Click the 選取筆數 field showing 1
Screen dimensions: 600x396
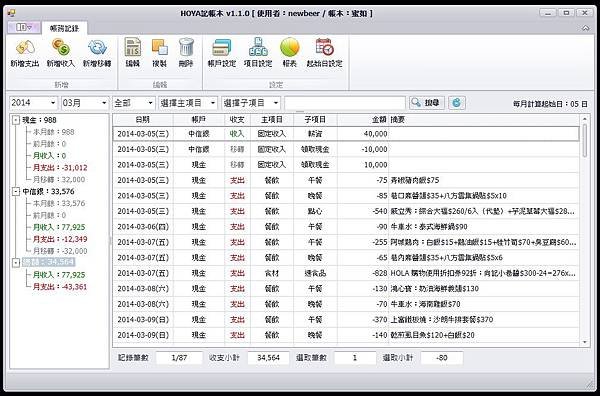[x=355, y=358]
